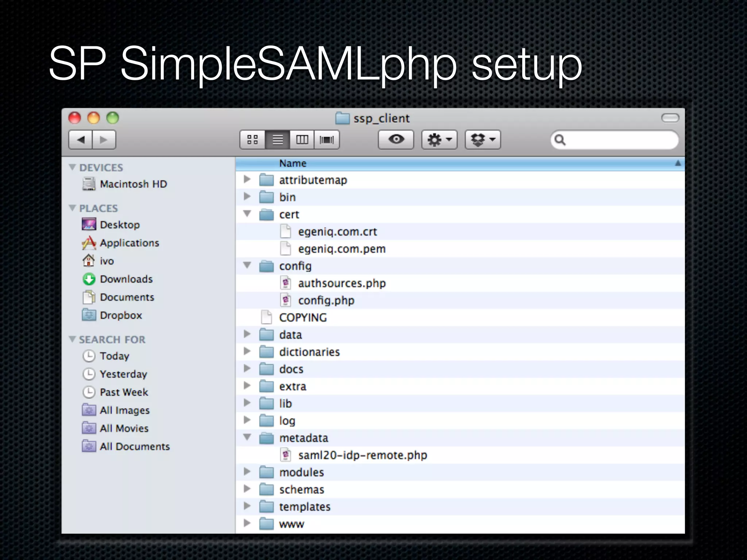Switch to column view mode
Viewport: 747px width, 560px height.
302,140
